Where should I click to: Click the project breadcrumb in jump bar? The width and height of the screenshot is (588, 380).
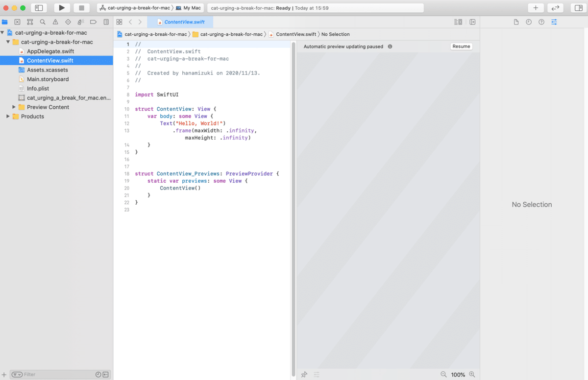tap(152, 34)
